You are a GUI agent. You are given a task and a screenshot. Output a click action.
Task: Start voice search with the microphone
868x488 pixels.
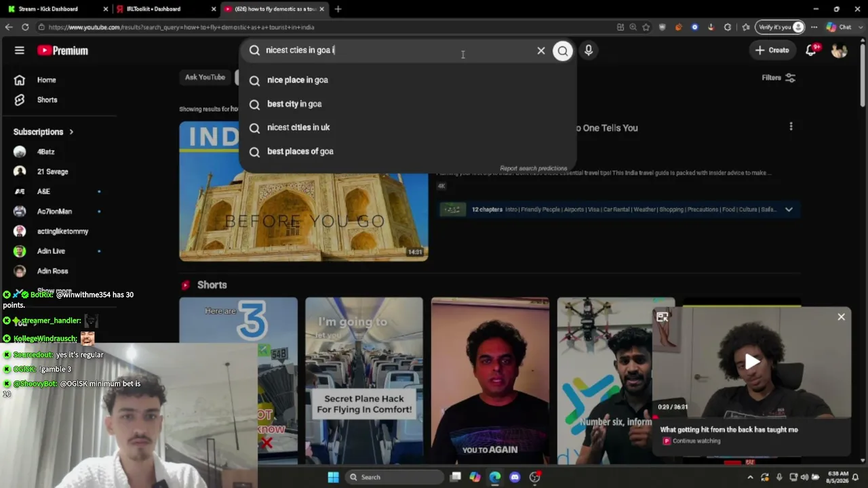589,50
